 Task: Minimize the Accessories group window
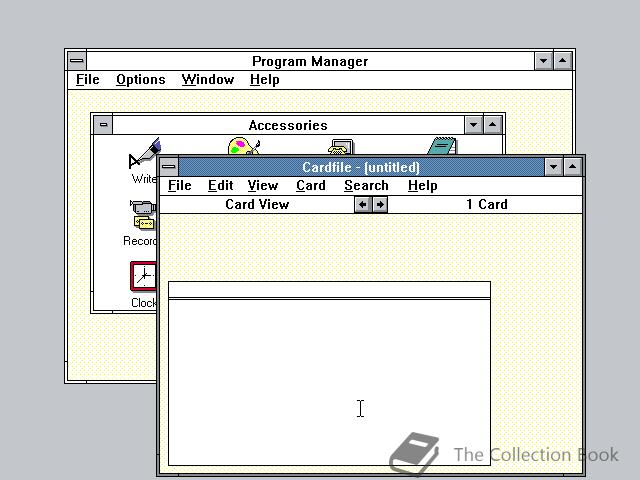[473, 124]
